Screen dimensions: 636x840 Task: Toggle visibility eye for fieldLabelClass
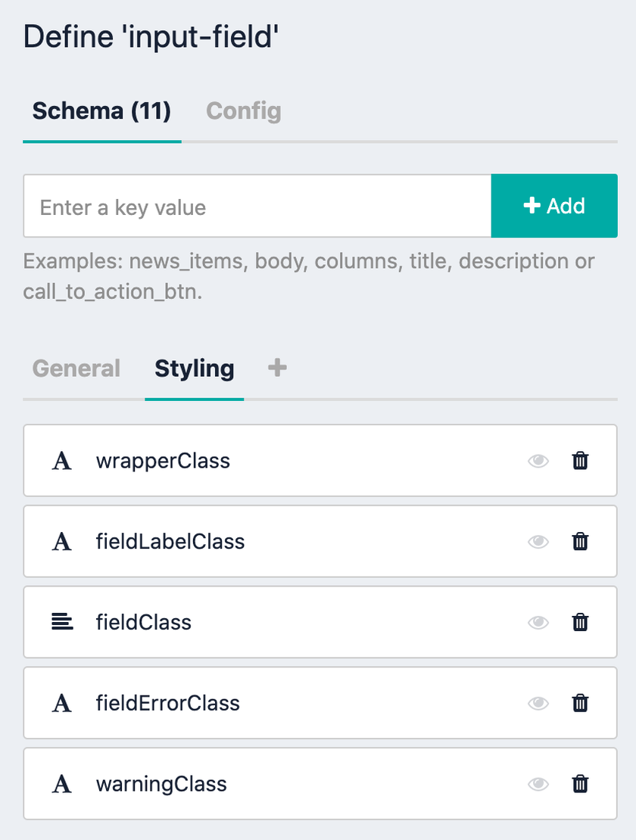coord(538,542)
